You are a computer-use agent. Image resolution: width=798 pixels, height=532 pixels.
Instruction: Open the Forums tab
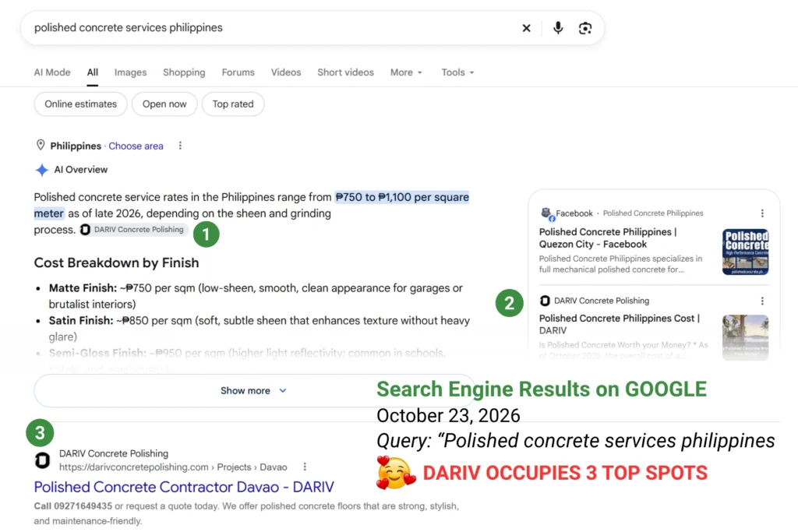tap(238, 72)
